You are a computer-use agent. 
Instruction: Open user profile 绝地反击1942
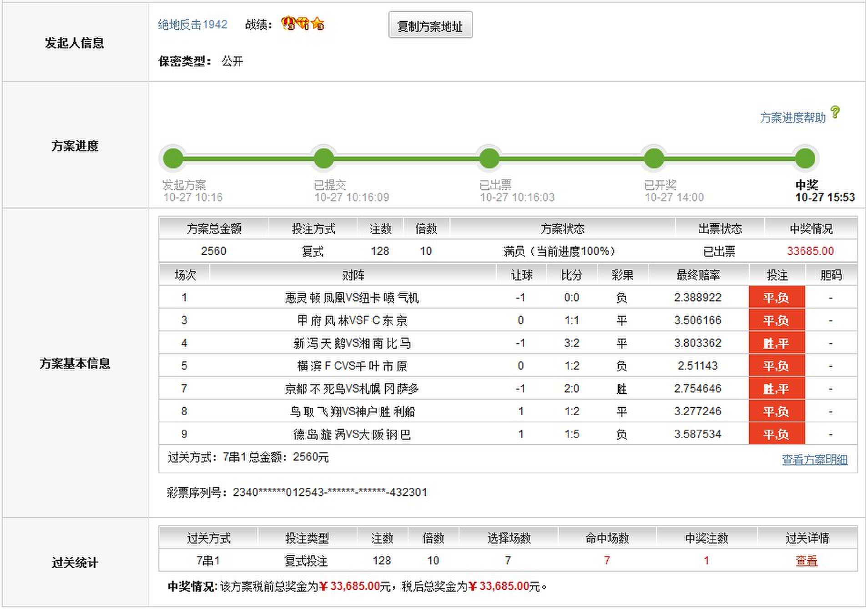point(192,25)
